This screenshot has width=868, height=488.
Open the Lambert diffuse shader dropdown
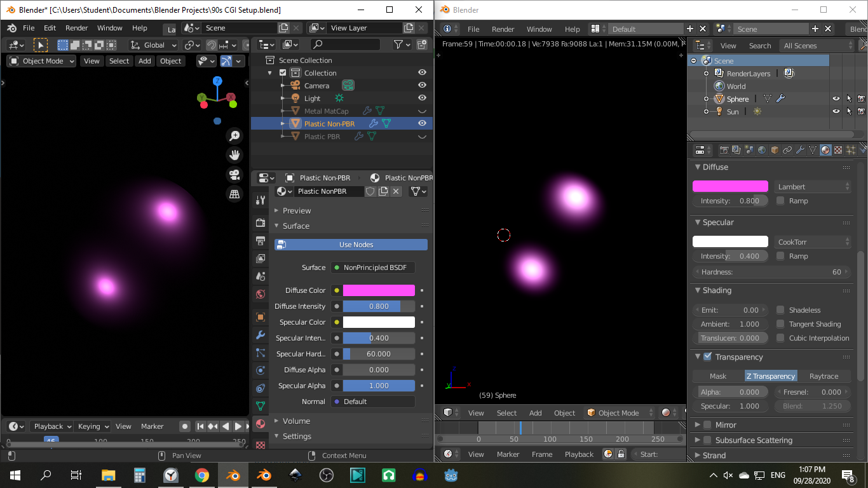point(813,187)
